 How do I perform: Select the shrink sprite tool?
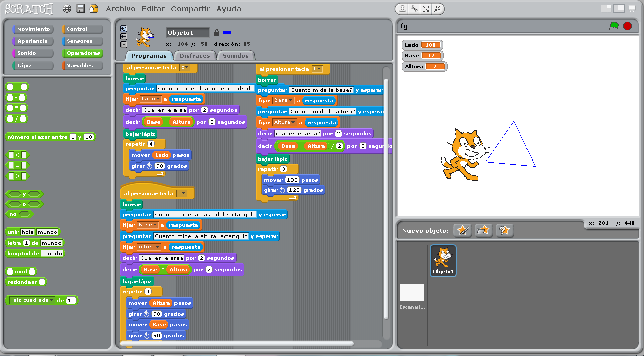tap(436, 9)
